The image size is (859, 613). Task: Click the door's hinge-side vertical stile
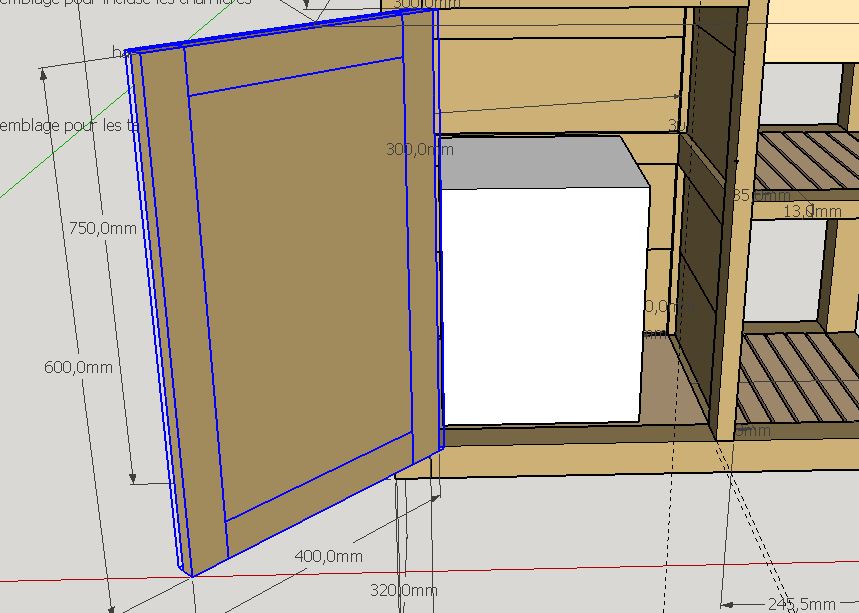click(423, 236)
